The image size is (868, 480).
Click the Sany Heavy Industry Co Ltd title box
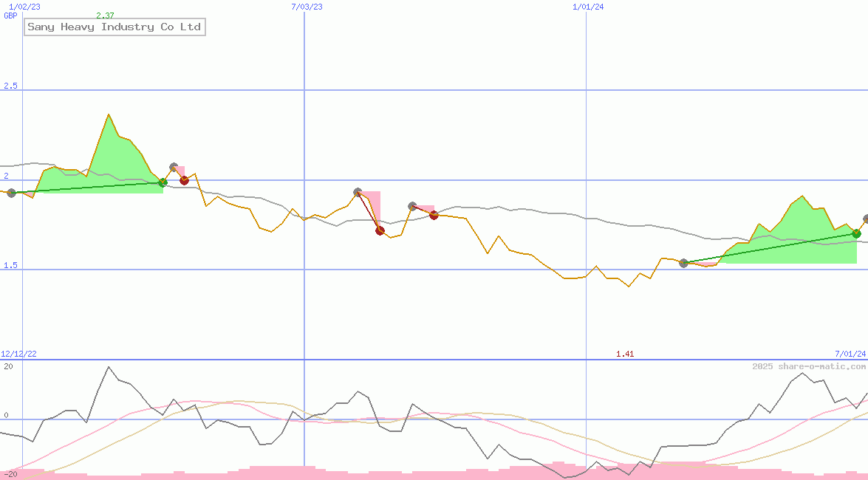click(114, 27)
